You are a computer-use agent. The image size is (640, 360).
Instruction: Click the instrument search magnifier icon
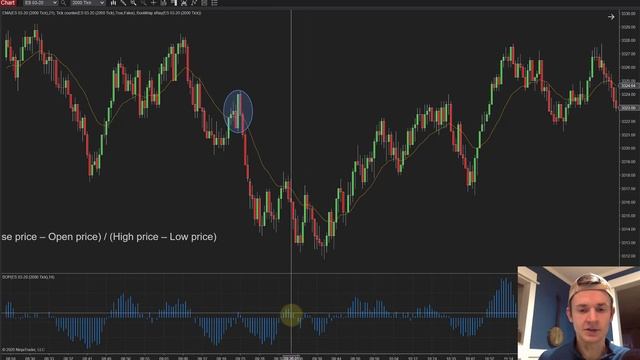[x=63, y=3]
